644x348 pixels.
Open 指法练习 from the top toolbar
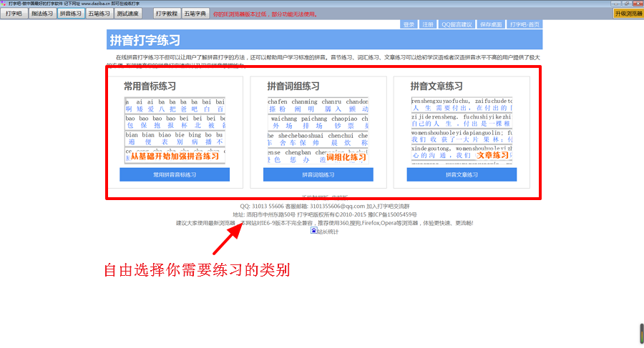point(42,14)
